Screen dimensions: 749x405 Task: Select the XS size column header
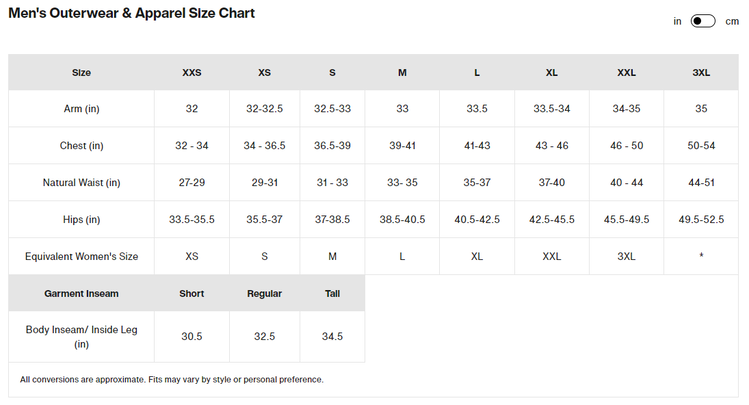click(x=264, y=72)
